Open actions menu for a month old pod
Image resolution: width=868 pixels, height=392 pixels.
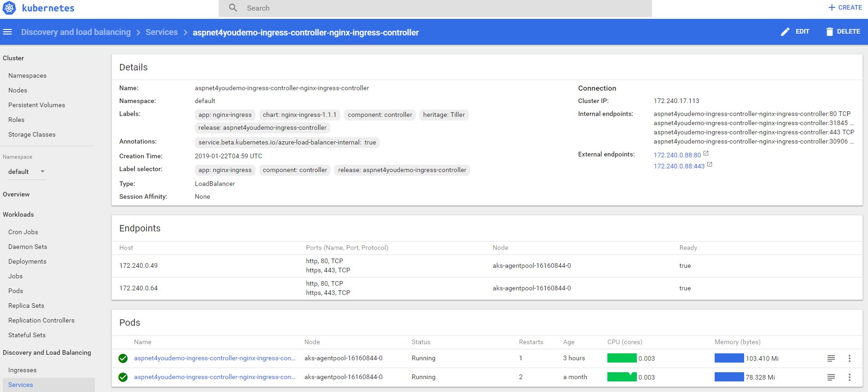click(x=850, y=377)
